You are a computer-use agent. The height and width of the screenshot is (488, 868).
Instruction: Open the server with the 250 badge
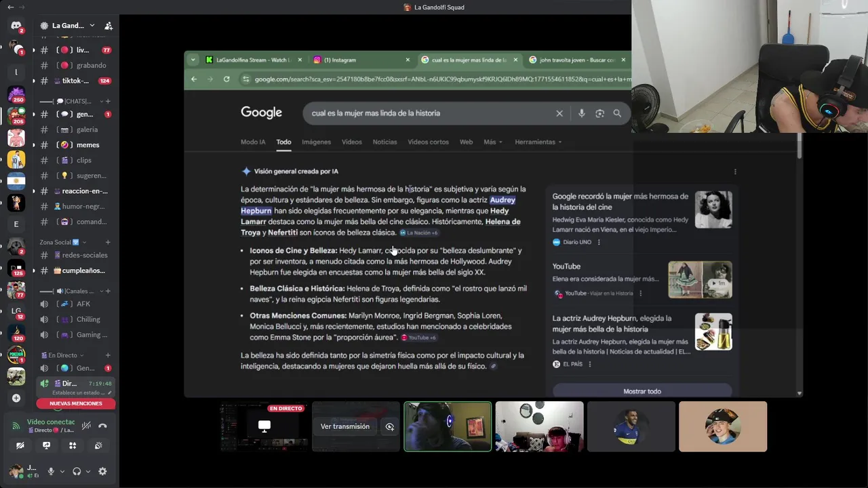(16, 94)
